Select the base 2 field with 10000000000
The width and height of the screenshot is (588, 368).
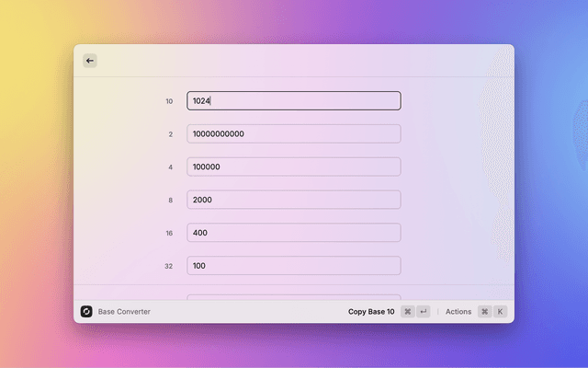294,134
